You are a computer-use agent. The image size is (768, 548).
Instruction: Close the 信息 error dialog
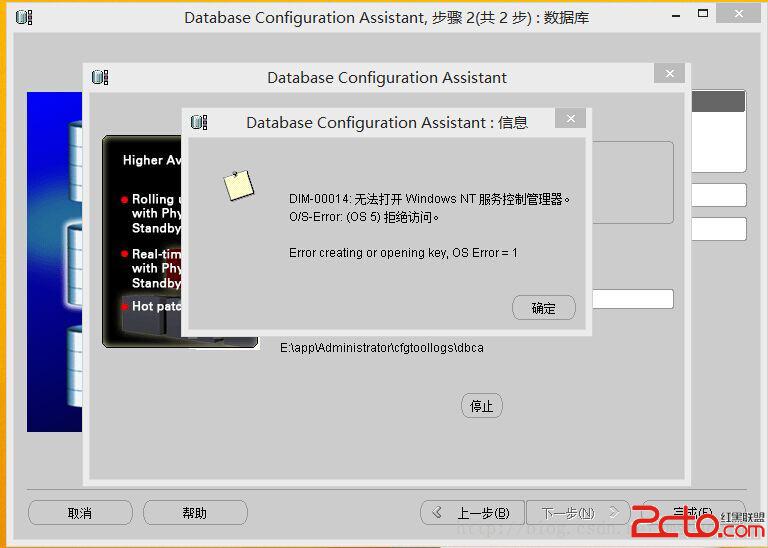click(571, 119)
